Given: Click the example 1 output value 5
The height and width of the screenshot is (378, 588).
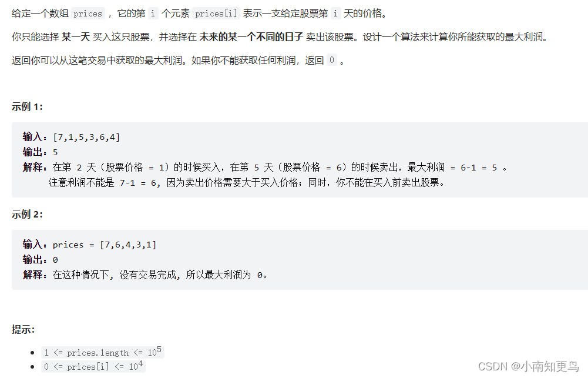Looking at the screenshot, I should (55, 152).
